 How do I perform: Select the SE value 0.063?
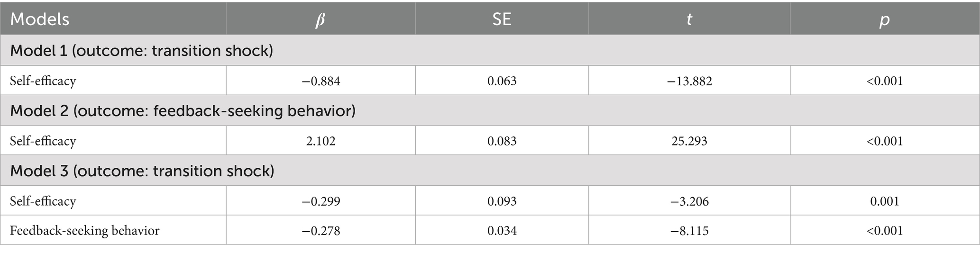click(502, 81)
